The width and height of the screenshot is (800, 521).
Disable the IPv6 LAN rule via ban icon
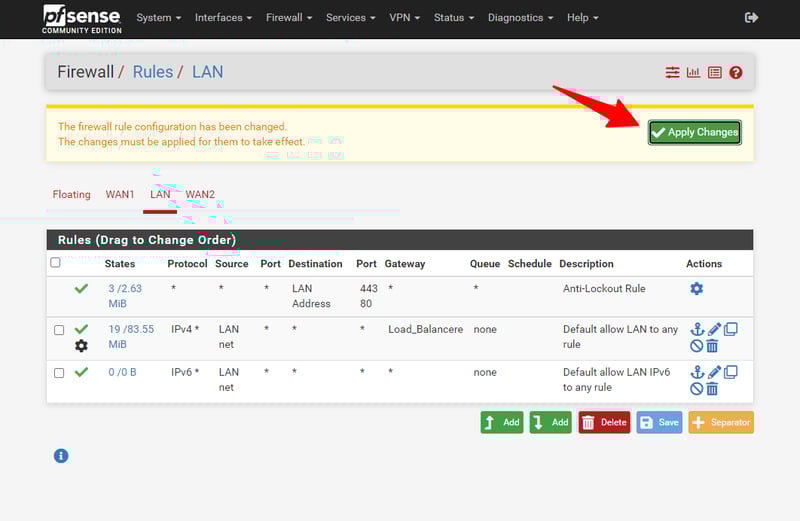(x=696, y=389)
